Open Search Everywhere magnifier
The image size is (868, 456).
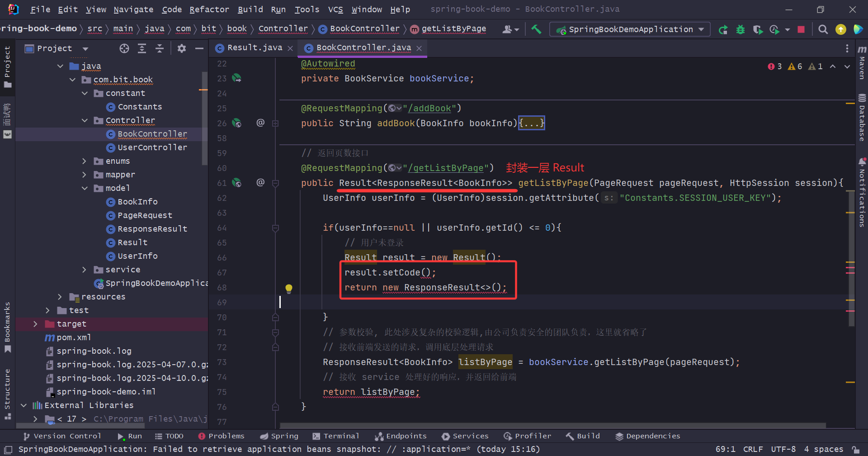point(823,29)
